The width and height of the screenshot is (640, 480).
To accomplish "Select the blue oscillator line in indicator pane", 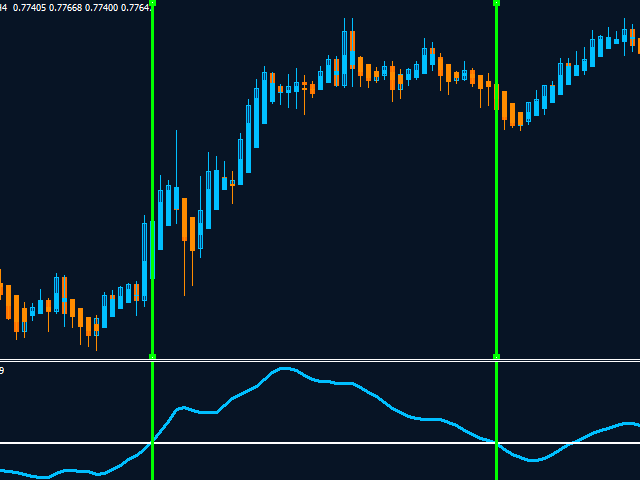I will pos(286,369).
